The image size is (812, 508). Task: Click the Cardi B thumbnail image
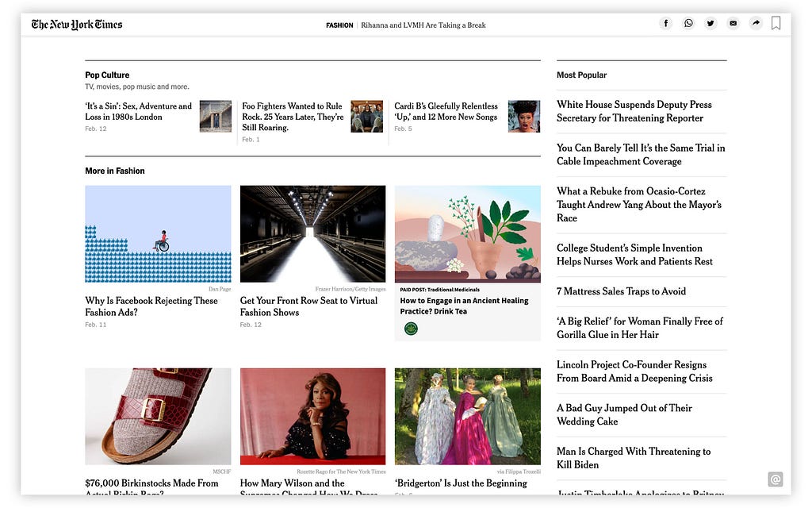tap(524, 116)
